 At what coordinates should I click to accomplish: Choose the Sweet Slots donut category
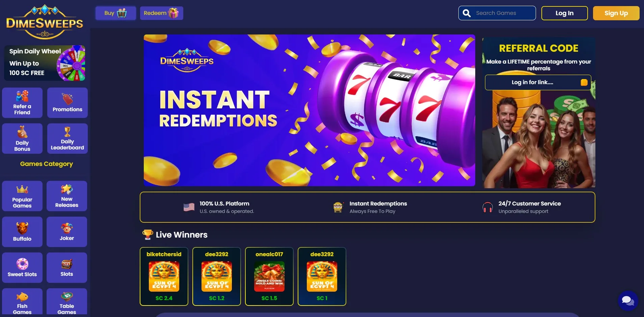tap(22, 268)
